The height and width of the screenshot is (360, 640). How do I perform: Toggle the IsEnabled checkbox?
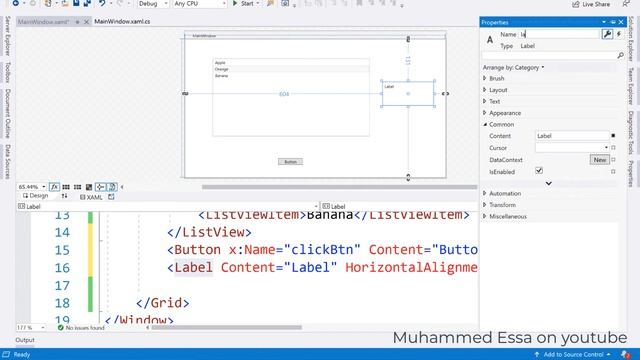(539, 171)
